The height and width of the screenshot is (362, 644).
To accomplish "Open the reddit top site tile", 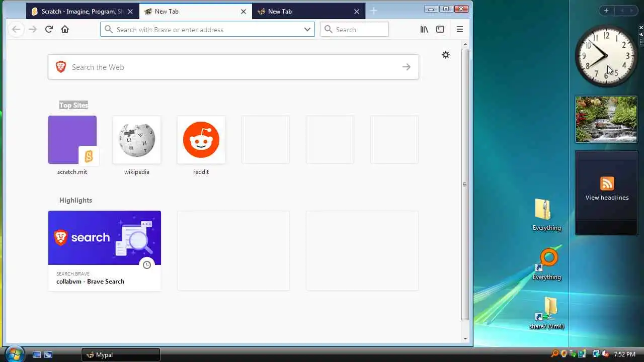I will click(201, 140).
